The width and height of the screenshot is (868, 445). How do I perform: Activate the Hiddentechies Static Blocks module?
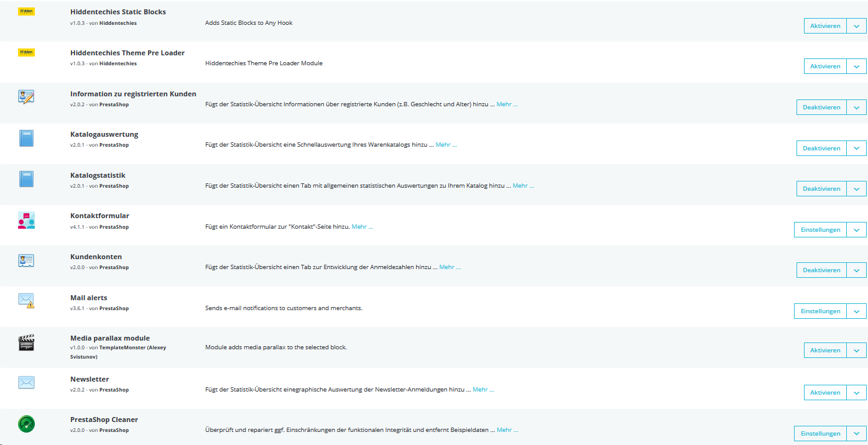point(825,26)
